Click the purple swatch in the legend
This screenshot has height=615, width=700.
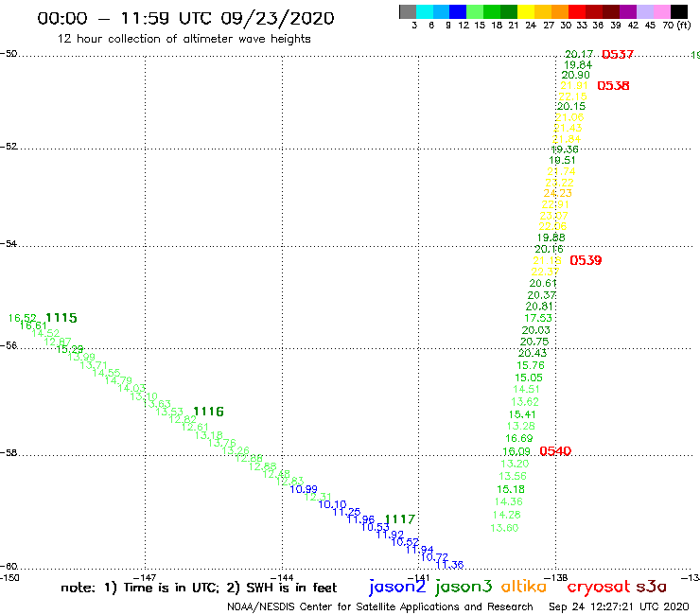coord(628,12)
